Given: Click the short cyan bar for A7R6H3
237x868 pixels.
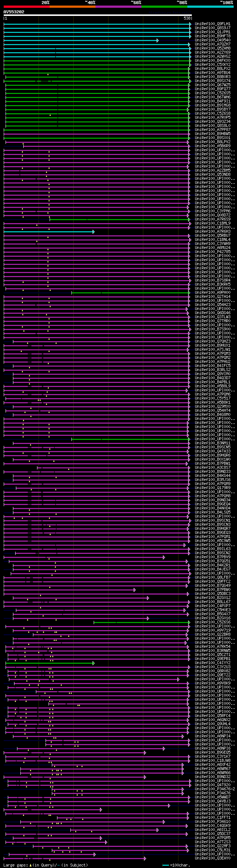Looking at the screenshot, I should pyautogui.click(x=49, y=232).
